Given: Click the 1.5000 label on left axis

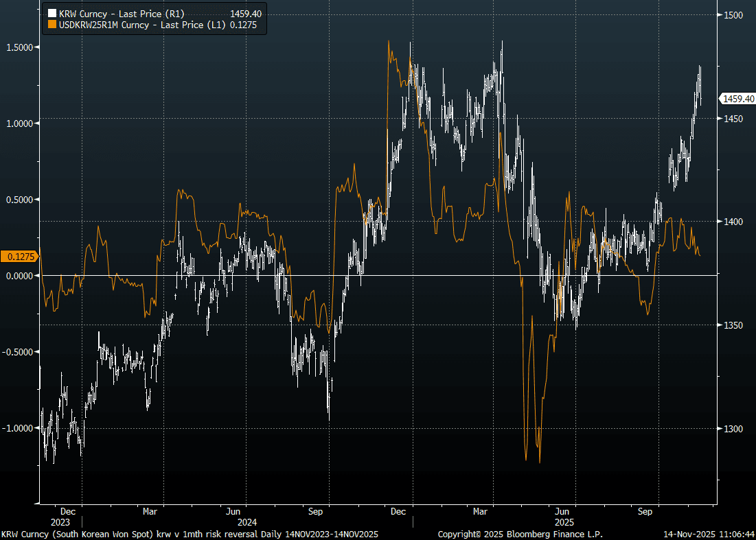Looking at the screenshot, I should pyautogui.click(x=19, y=47).
